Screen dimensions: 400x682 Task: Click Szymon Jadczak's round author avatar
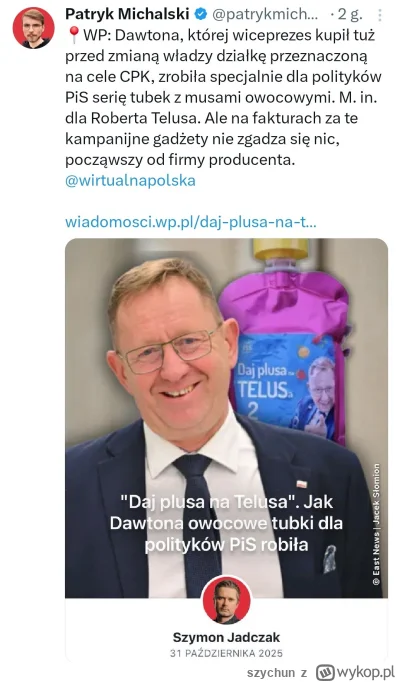point(227,600)
